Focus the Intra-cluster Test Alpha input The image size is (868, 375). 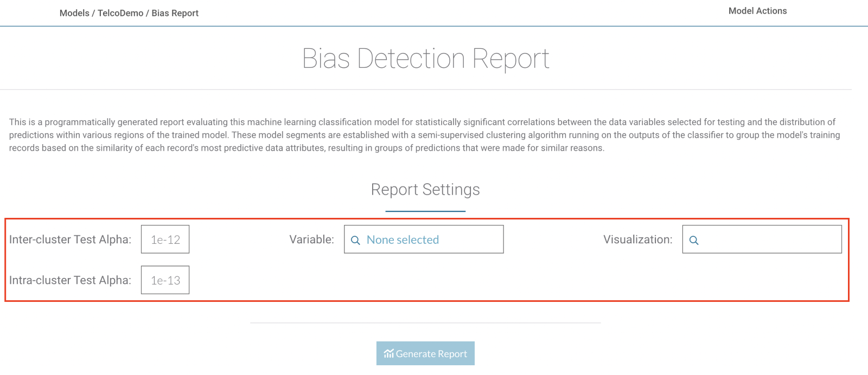165,280
